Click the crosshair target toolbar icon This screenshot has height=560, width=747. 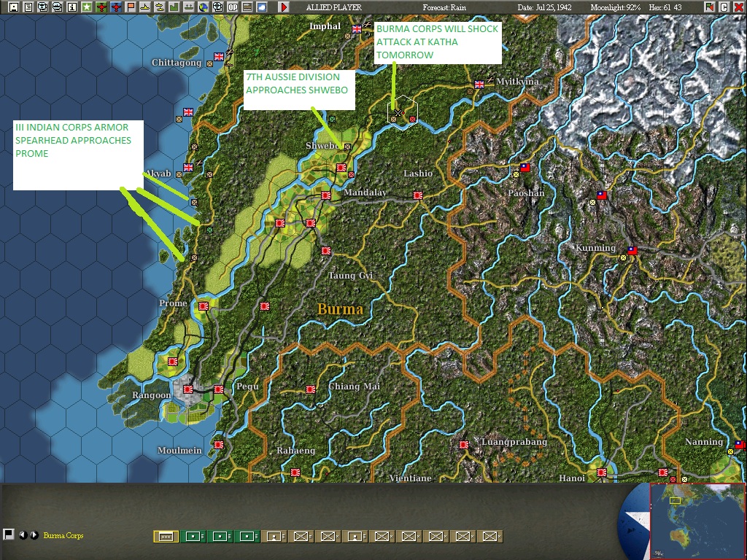pos(217,7)
